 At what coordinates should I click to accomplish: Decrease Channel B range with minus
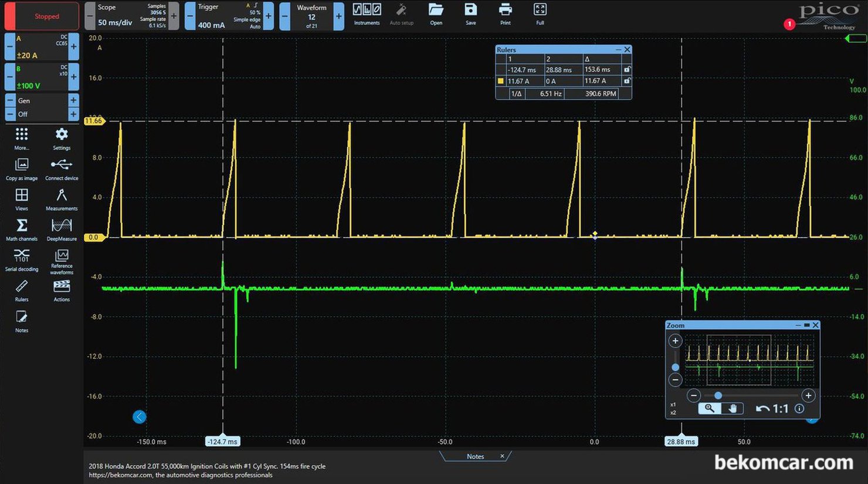[x=9, y=77]
